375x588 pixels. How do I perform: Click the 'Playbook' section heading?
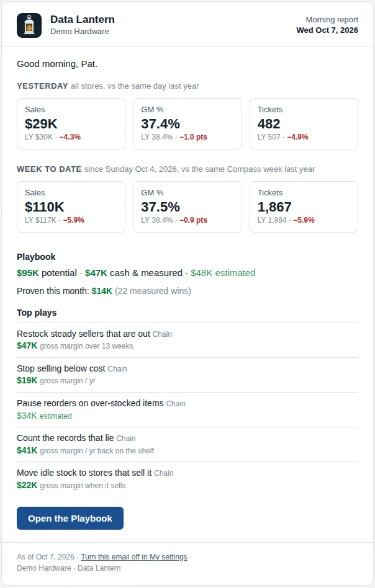36,257
